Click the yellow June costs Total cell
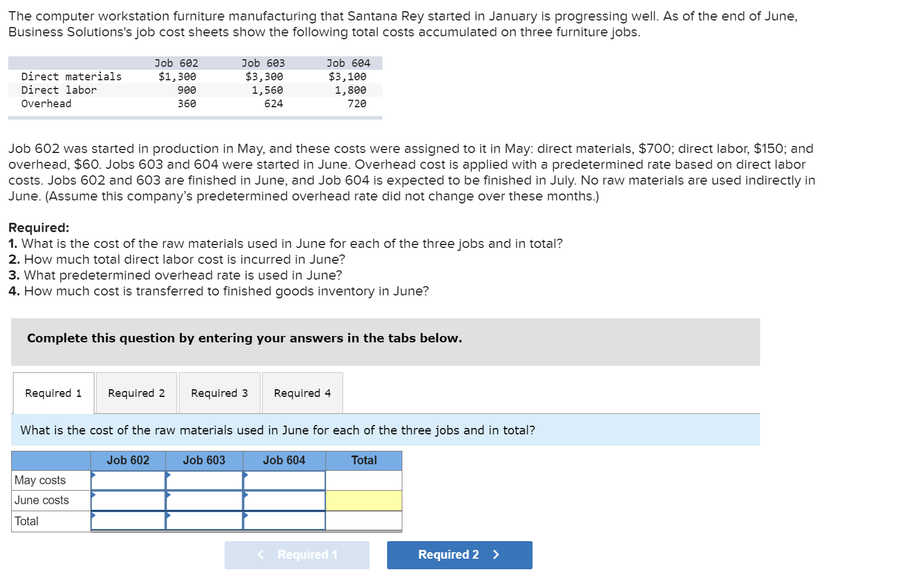Image resolution: width=922 pixels, height=588 pixels. point(364,501)
